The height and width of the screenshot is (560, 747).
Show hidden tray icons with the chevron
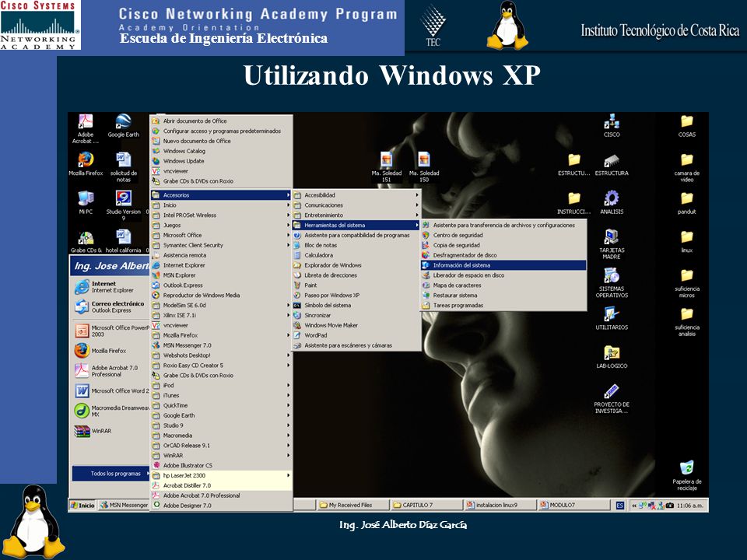(634, 506)
